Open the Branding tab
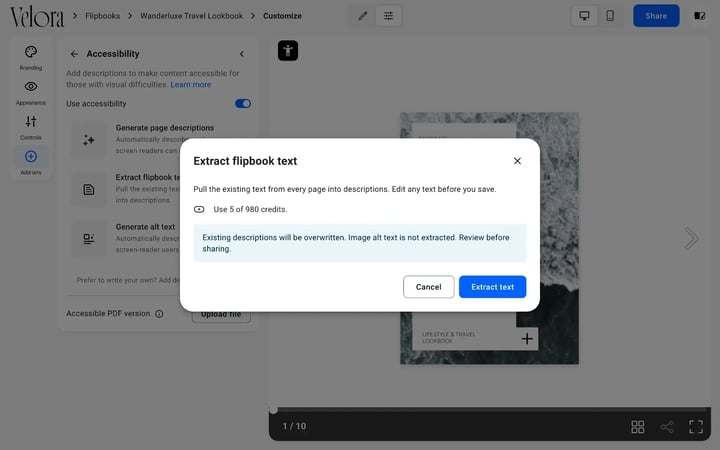The image size is (720, 450). pyautogui.click(x=31, y=58)
